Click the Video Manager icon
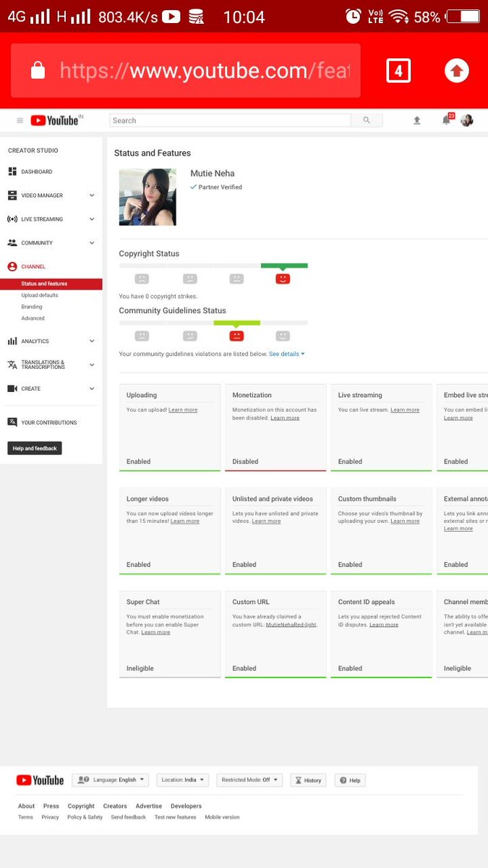 pos(12,195)
